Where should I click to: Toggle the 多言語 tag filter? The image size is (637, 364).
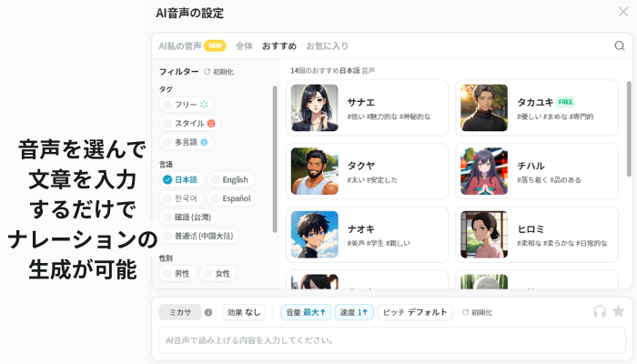click(186, 142)
